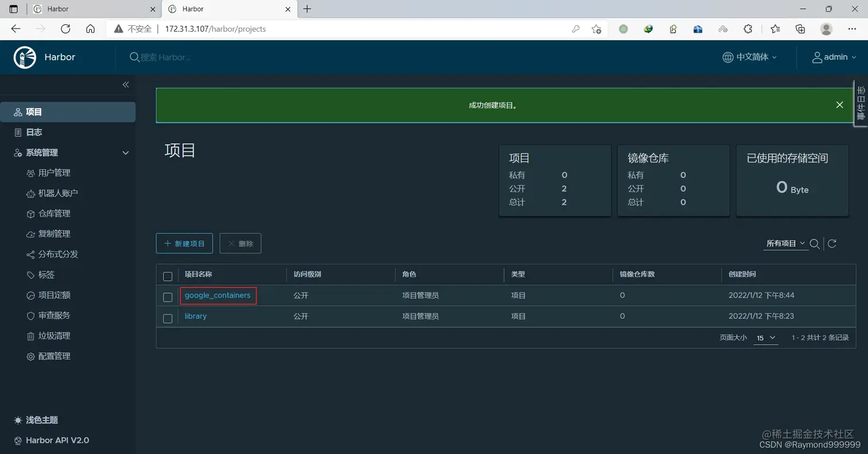
Task: Open browser collections icon
Action: pos(800,29)
